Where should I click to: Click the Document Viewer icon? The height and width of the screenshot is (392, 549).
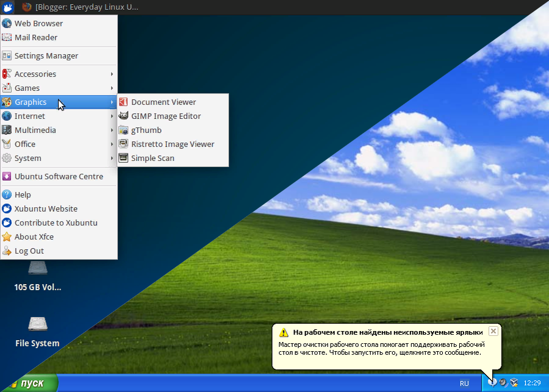[x=123, y=102]
